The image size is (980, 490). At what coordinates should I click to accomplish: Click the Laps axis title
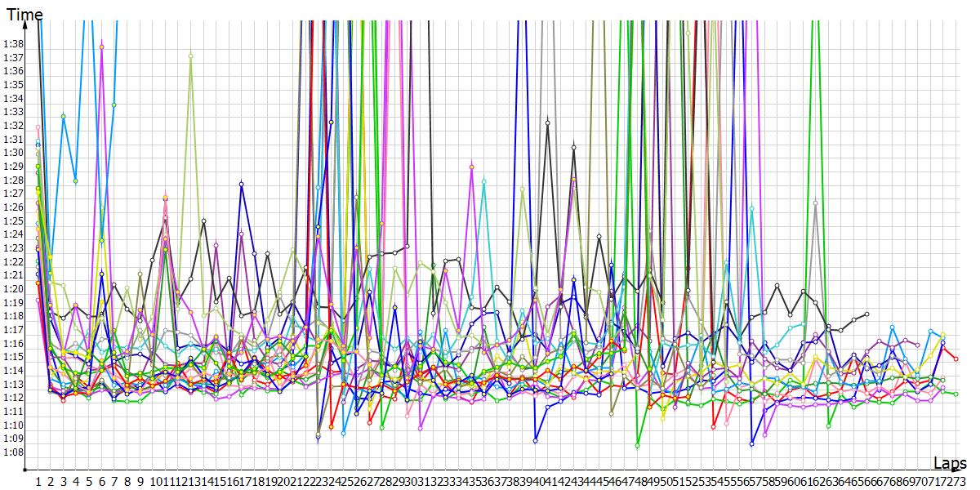[950, 463]
